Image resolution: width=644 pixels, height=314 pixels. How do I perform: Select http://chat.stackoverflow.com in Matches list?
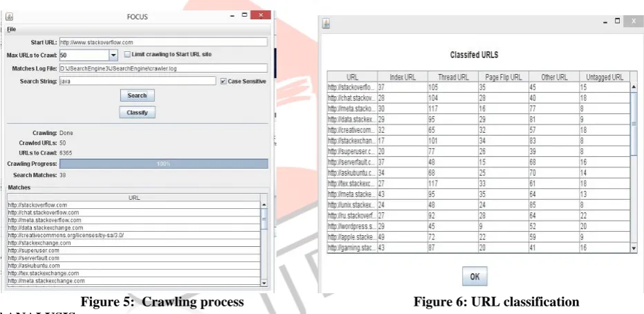tap(134, 212)
